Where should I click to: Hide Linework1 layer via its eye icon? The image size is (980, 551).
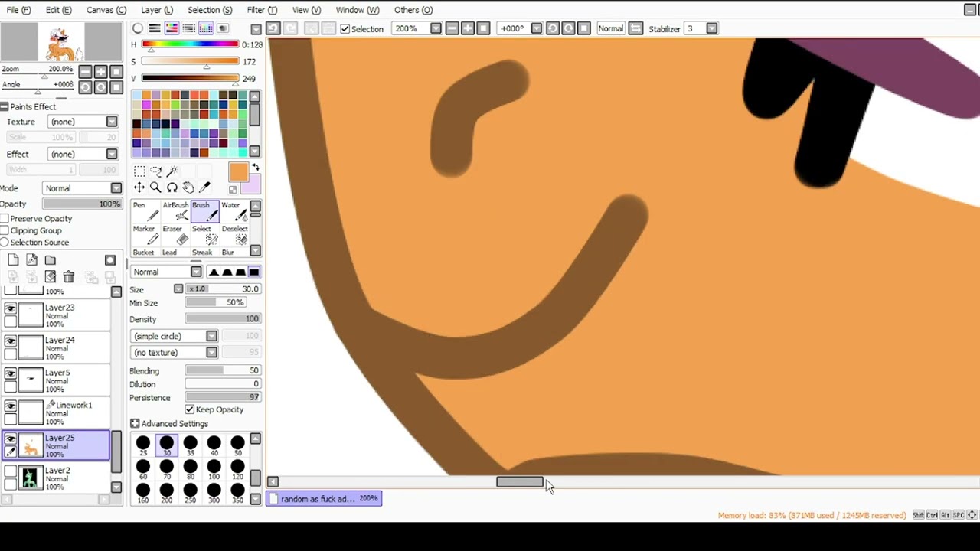click(11, 406)
